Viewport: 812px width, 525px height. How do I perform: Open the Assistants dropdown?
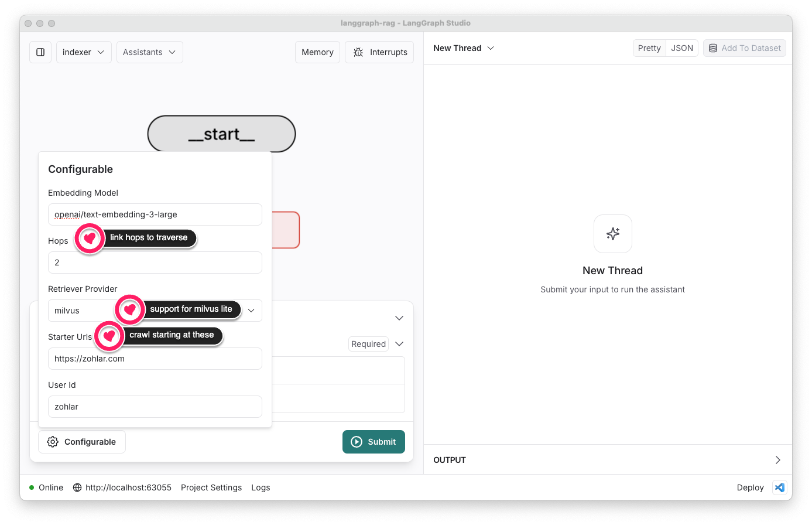point(149,52)
